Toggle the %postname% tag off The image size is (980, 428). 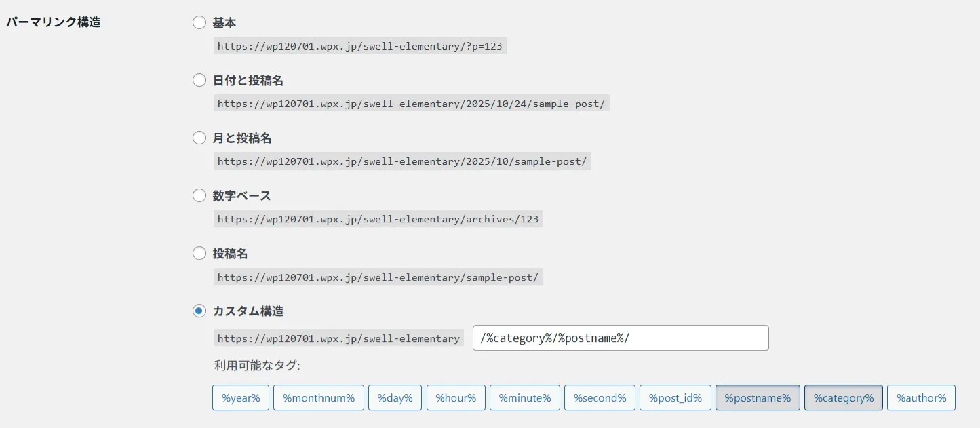758,397
